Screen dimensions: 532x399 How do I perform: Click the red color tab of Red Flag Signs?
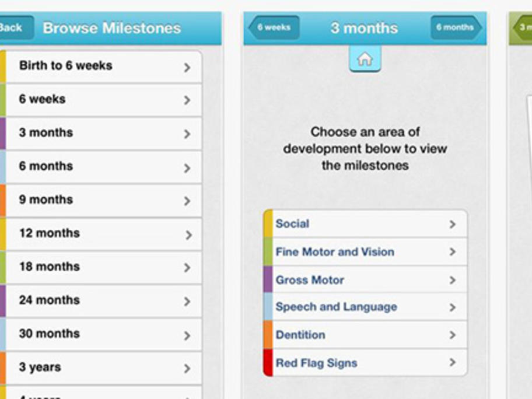tap(268, 363)
